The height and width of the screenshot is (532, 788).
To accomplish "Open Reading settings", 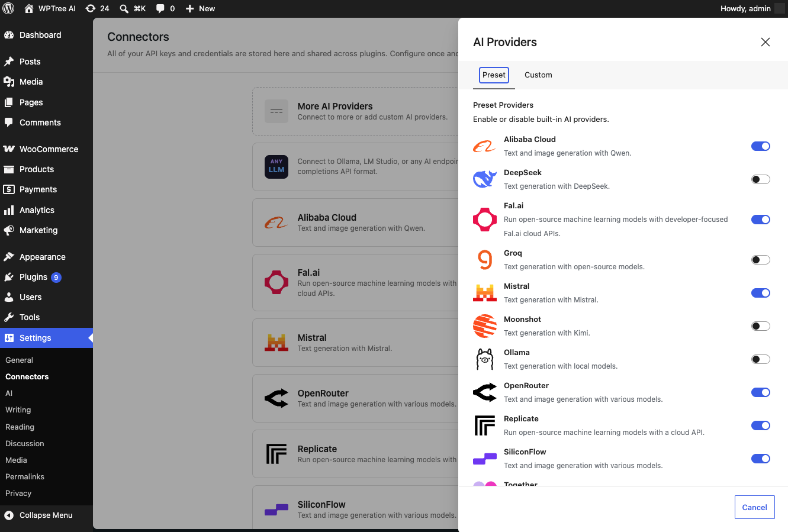I will (x=20, y=427).
